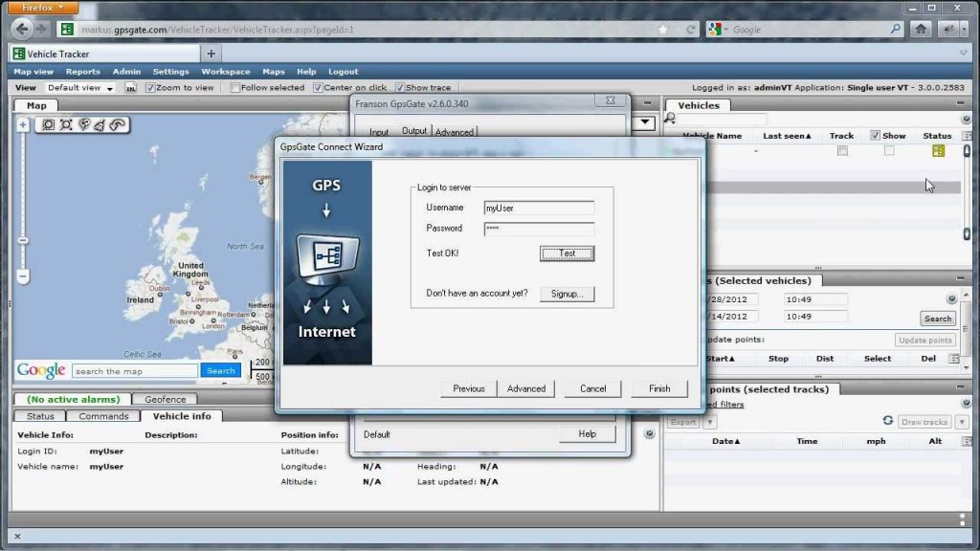The height and width of the screenshot is (551, 980).
Task: Click the search the map input
Action: point(135,371)
